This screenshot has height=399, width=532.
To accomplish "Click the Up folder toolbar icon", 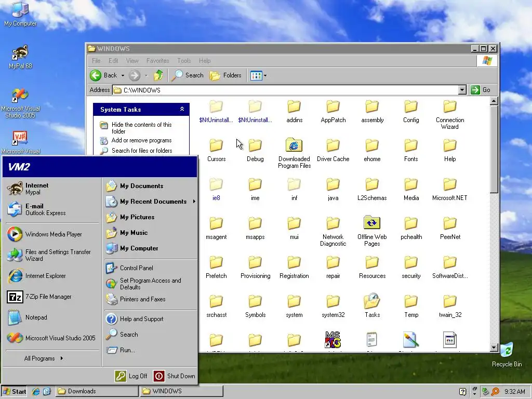I will 158,75.
